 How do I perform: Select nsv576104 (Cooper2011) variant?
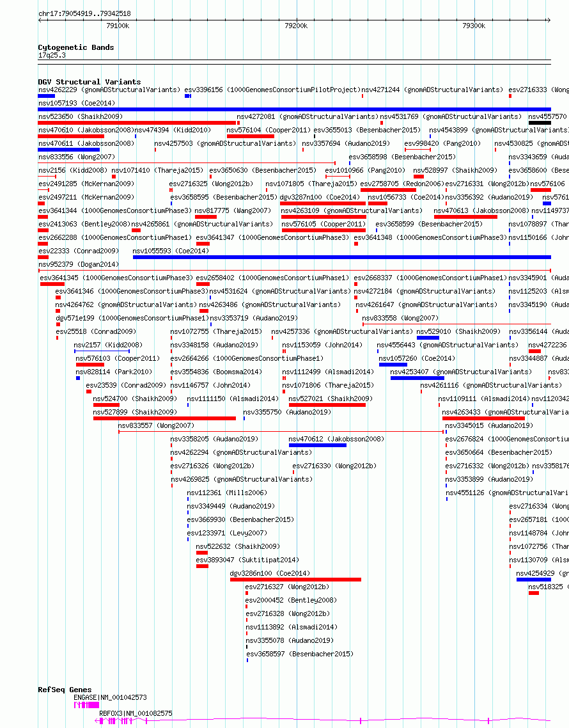(269, 130)
